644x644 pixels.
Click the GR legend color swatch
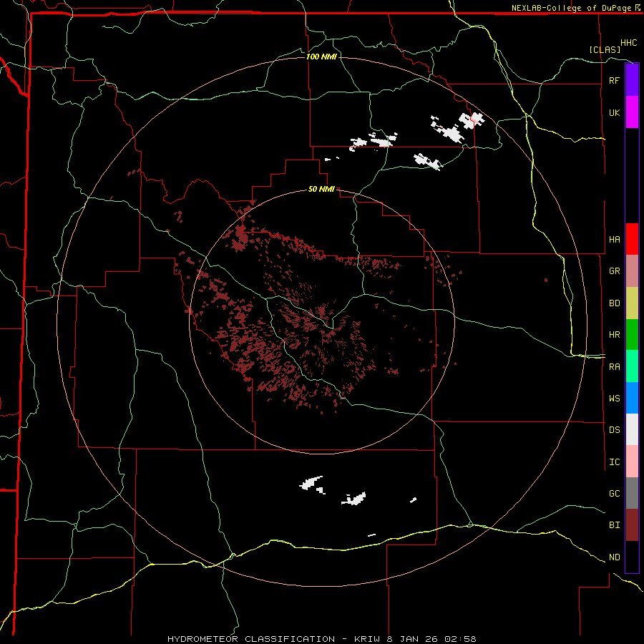click(632, 270)
